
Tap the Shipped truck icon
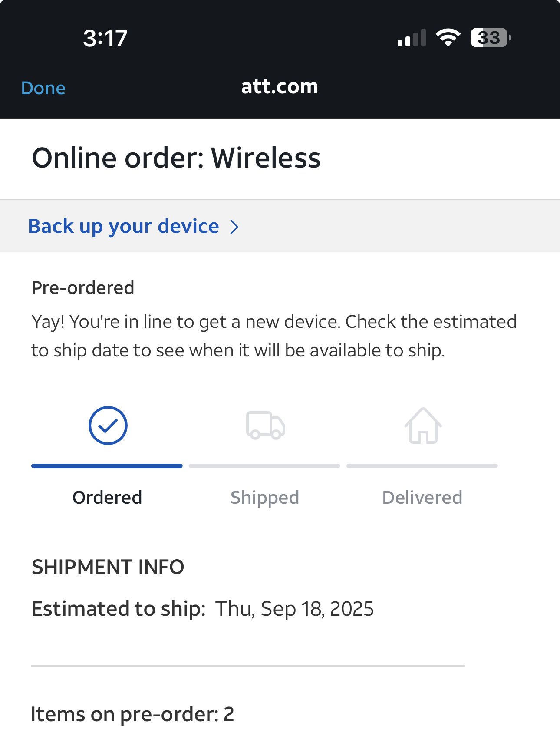[265, 426]
